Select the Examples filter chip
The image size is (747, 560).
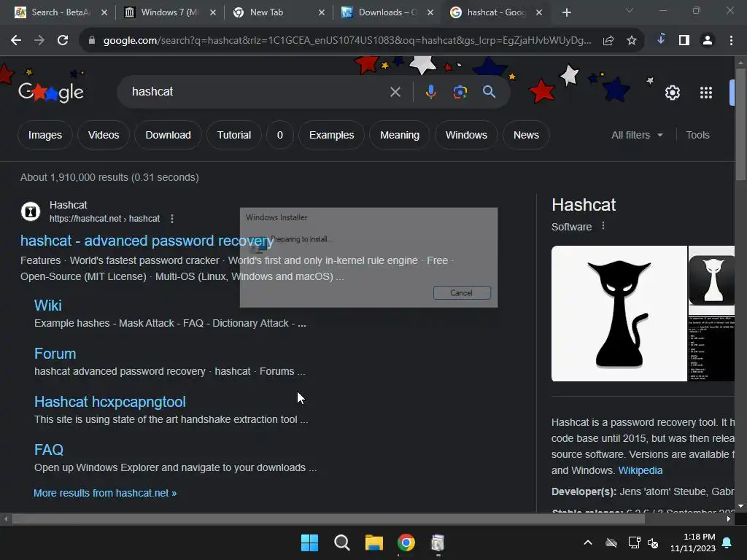[332, 135]
